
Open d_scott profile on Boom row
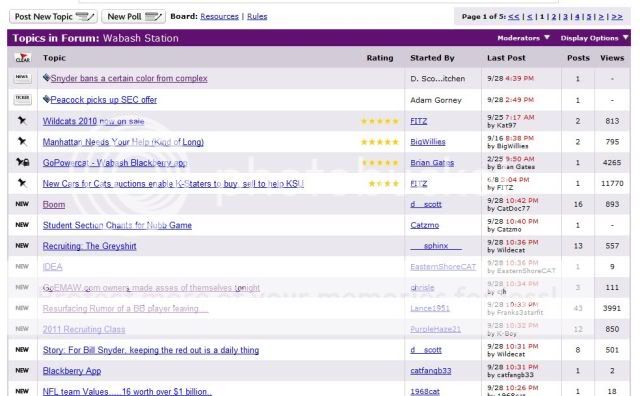426,205
